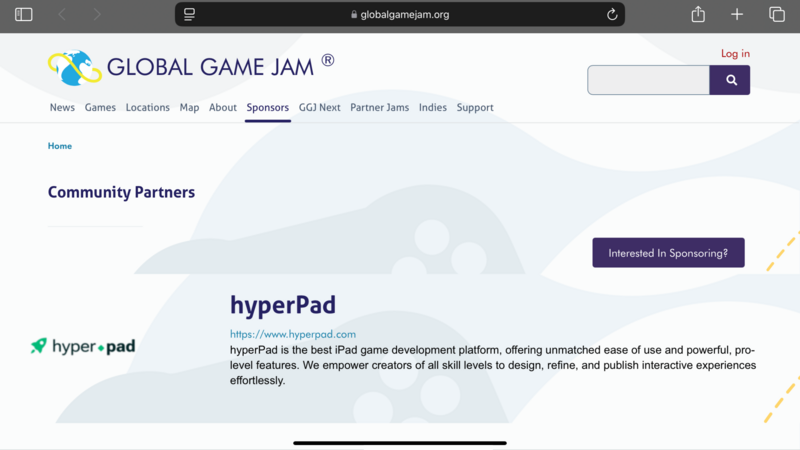
Task: Open a new tab with plus icon
Action: [737, 14]
